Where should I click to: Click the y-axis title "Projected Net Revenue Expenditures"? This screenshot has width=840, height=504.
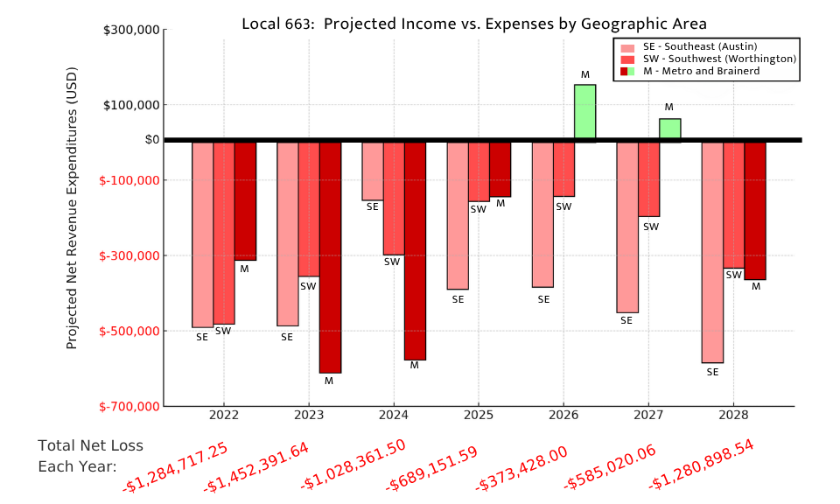(73, 207)
